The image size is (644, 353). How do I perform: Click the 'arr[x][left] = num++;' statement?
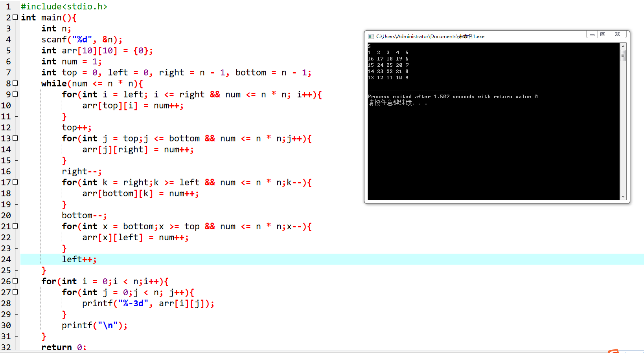(x=135, y=237)
